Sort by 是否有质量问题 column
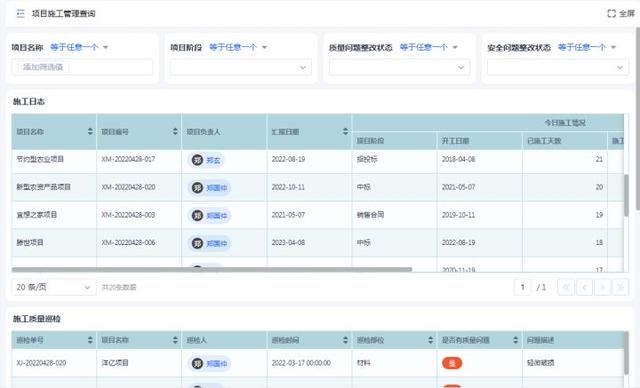 tap(516, 340)
